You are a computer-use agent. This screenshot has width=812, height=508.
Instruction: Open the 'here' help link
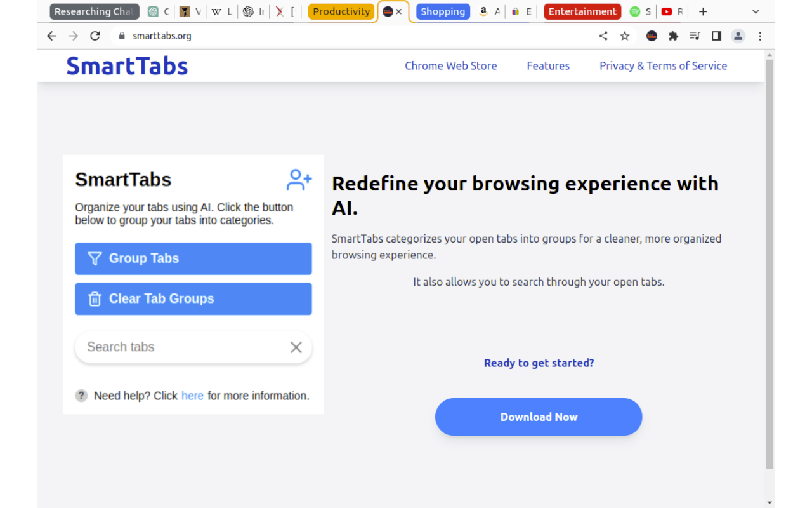[192, 396]
